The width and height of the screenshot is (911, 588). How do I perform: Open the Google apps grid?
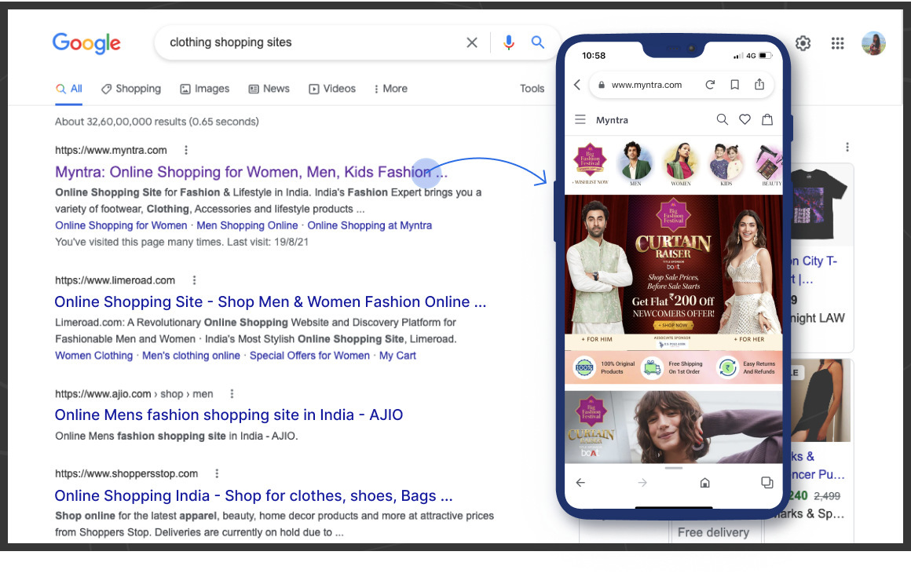[837, 43]
